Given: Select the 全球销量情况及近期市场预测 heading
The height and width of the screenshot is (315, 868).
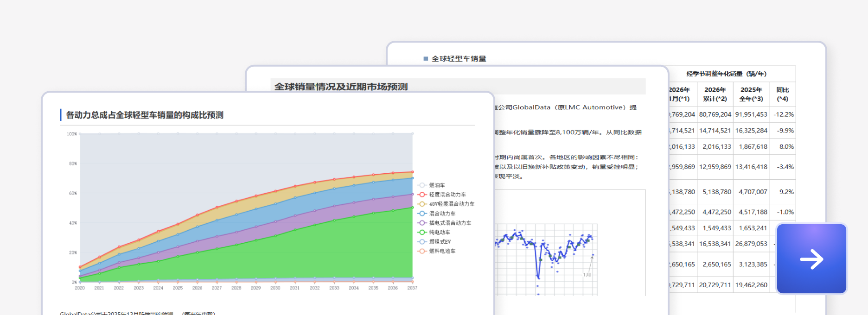Looking at the screenshot, I should click(341, 87).
